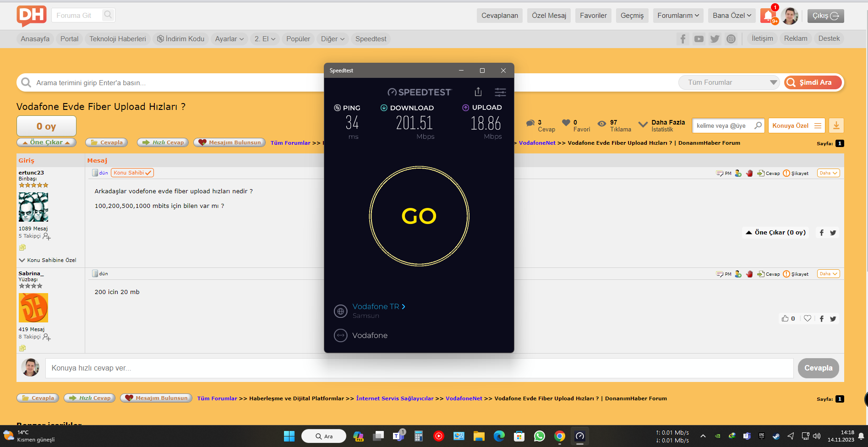Click the Windows Start button

pos(289,436)
